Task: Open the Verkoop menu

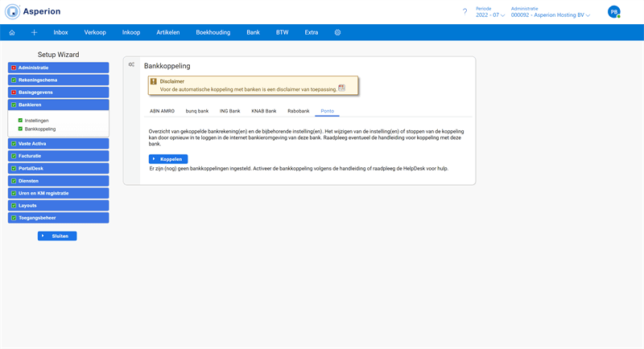Action: pos(95,32)
